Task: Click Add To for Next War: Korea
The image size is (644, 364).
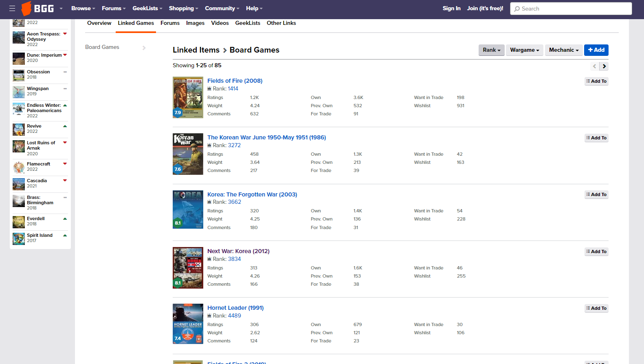Action: pyautogui.click(x=596, y=251)
